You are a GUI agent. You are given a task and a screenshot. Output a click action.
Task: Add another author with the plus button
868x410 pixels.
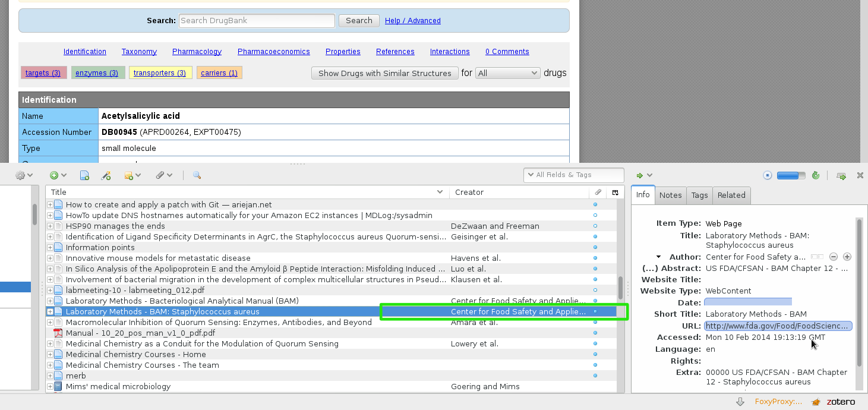[847, 257]
